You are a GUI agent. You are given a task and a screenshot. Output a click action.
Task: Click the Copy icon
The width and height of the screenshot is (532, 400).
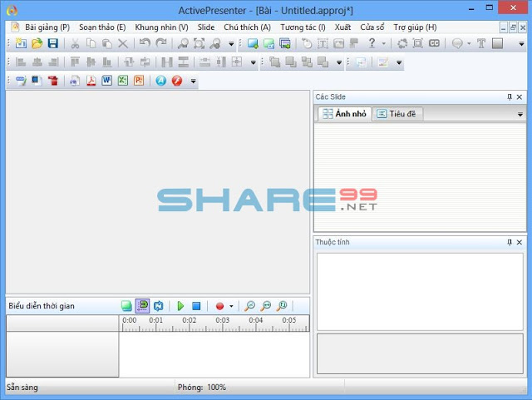(91, 43)
